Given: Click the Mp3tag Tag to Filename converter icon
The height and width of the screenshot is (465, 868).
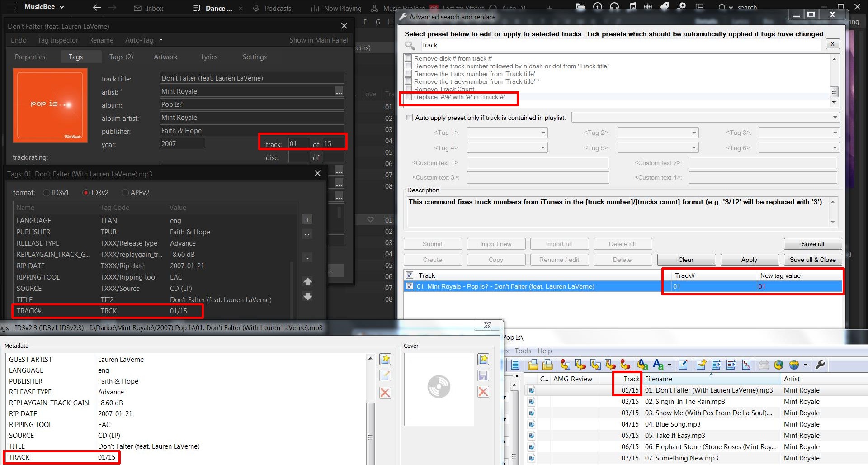Looking at the screenshot, I should 566,365.
